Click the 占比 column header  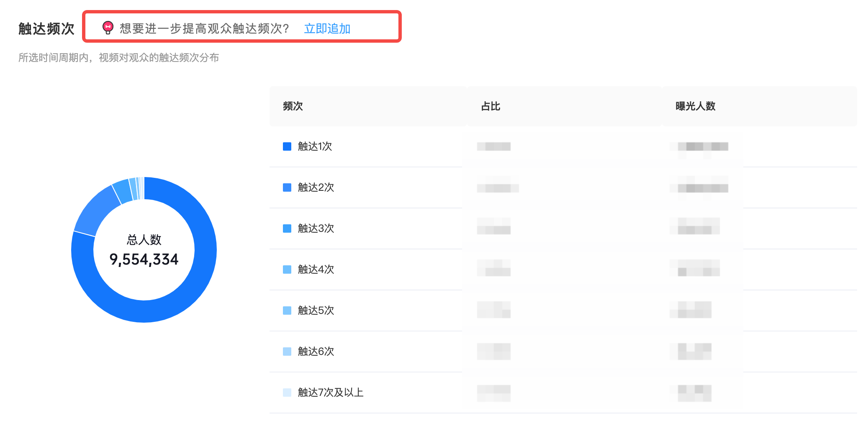coord(490,106)
